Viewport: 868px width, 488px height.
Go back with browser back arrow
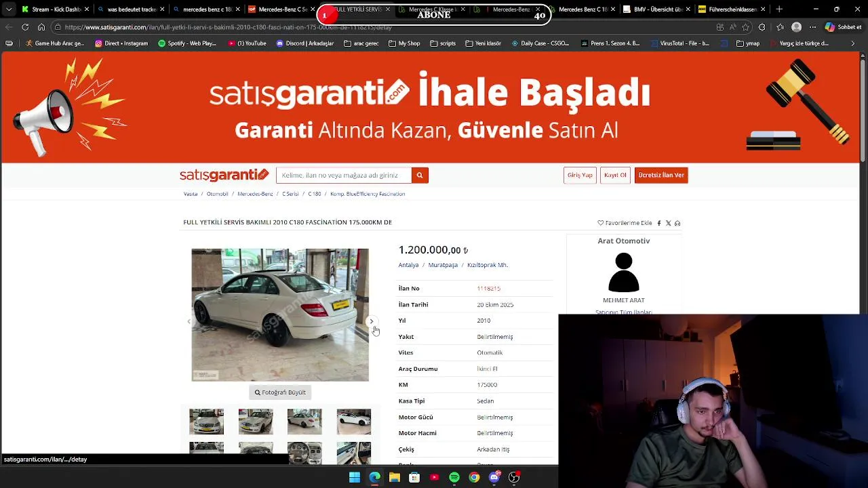coord(9,27)
